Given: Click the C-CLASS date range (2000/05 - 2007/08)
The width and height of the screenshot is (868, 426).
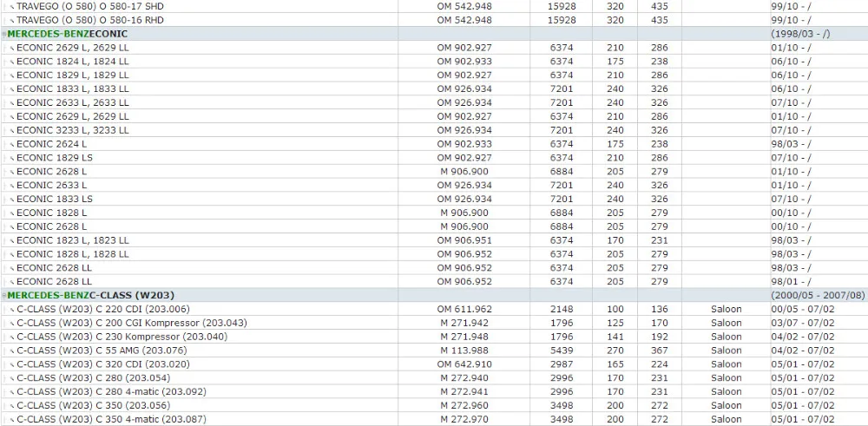Looking at the screenshot, I should point(818,296).
